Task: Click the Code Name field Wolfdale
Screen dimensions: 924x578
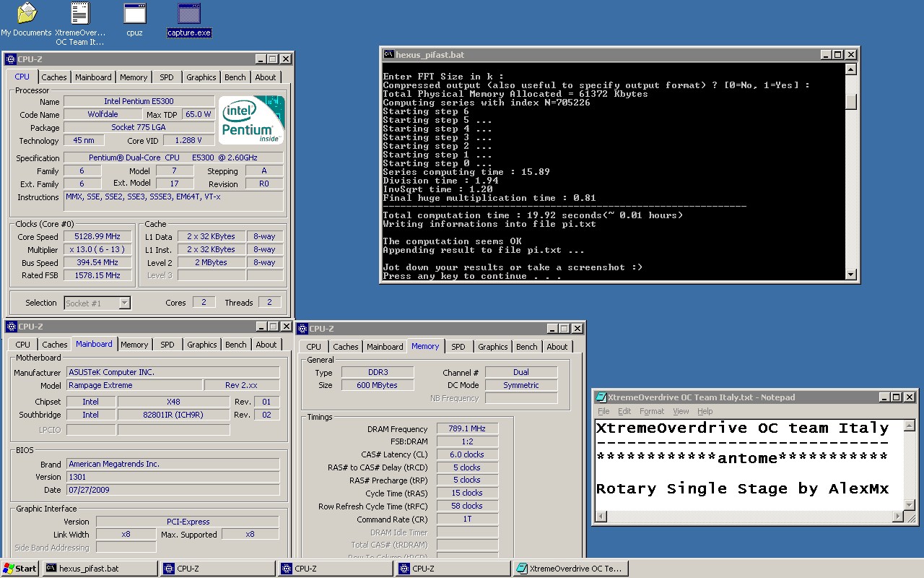Action: point(103,114)
